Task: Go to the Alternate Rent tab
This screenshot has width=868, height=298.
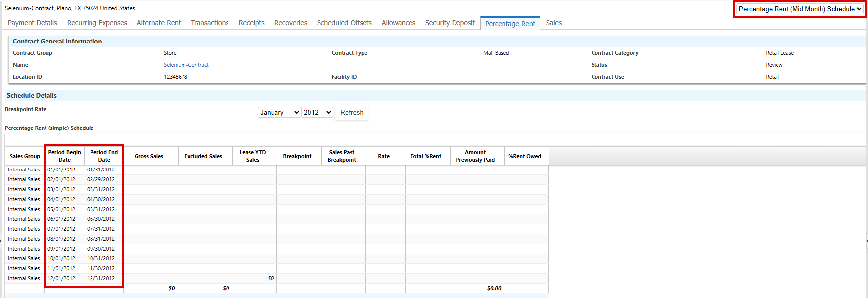Action: click(159, 23)
